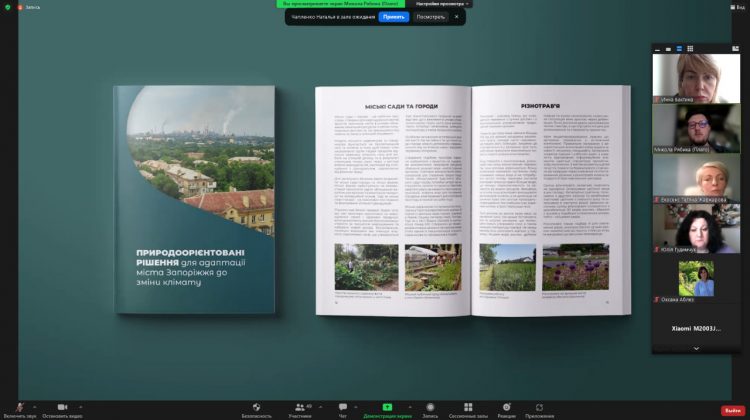Open the Apps toolbar item
The width and height of the screenshot is (750, 420).
coord(539,407)
